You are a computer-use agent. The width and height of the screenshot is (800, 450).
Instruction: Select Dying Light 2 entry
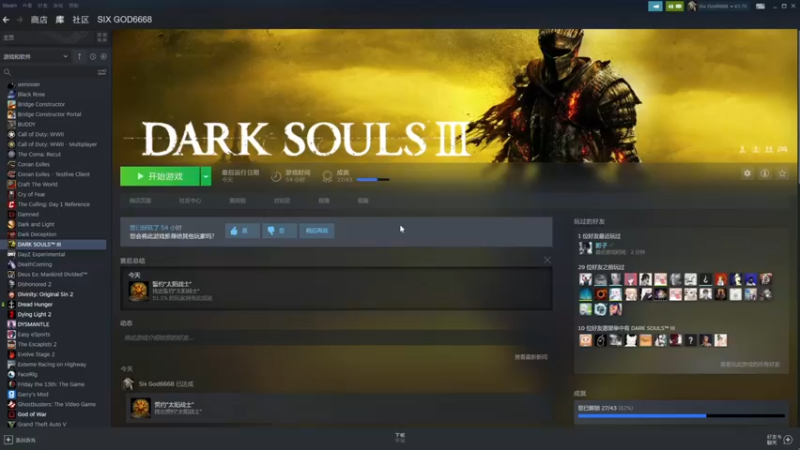coord(34,314)
